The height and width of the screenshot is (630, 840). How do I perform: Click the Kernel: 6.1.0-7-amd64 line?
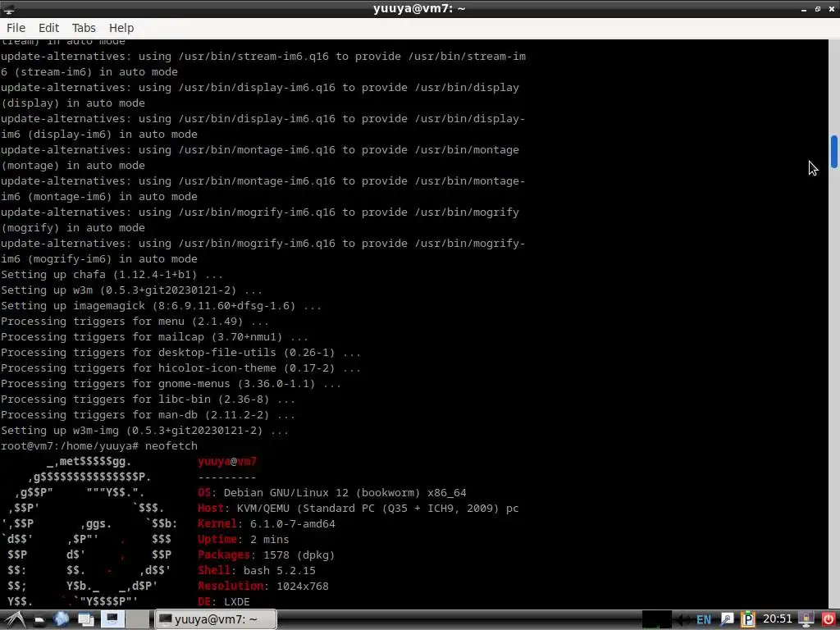(x=267, y=523)
